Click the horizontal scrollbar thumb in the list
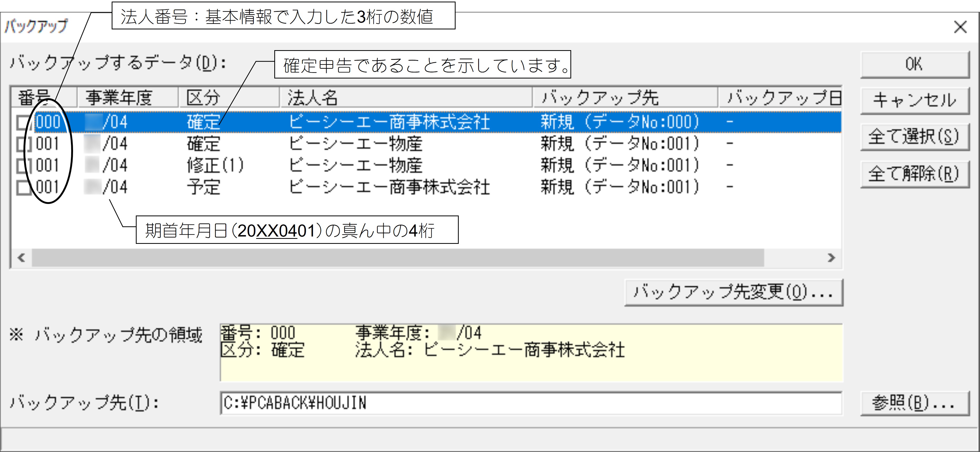Screen dimensions: 980x452 [x=398, y=258]
